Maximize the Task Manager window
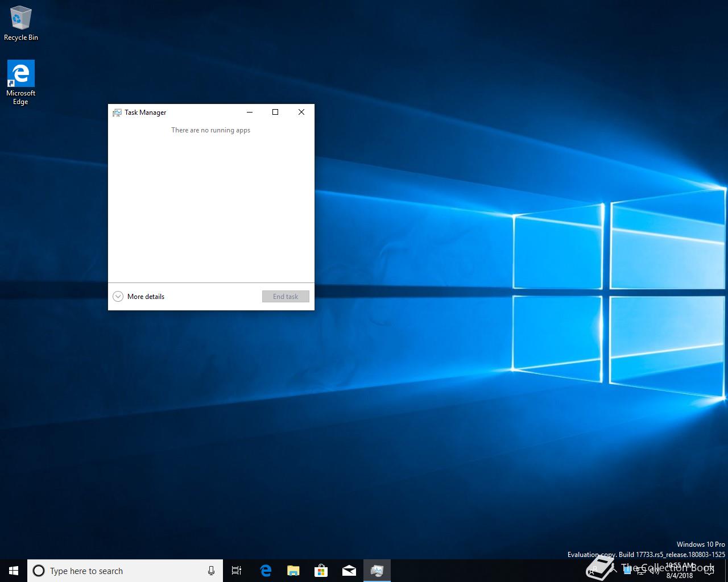Image resolution: width=728 pixels, height=582 pixels. click(x=275, y=112)
